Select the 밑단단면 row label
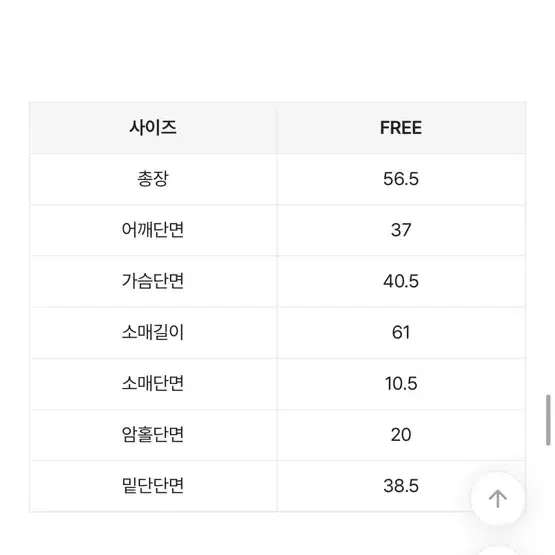 (x=153, y=486)
